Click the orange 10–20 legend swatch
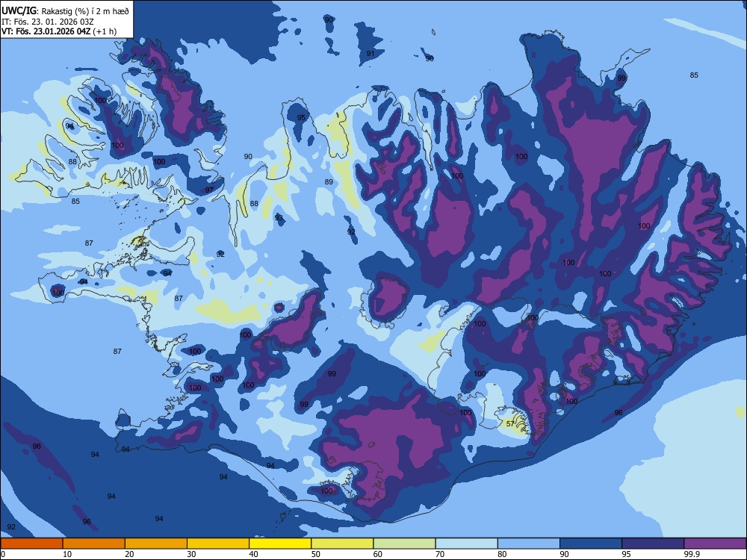Screen dimensions: 747x560 pos(94,544)
